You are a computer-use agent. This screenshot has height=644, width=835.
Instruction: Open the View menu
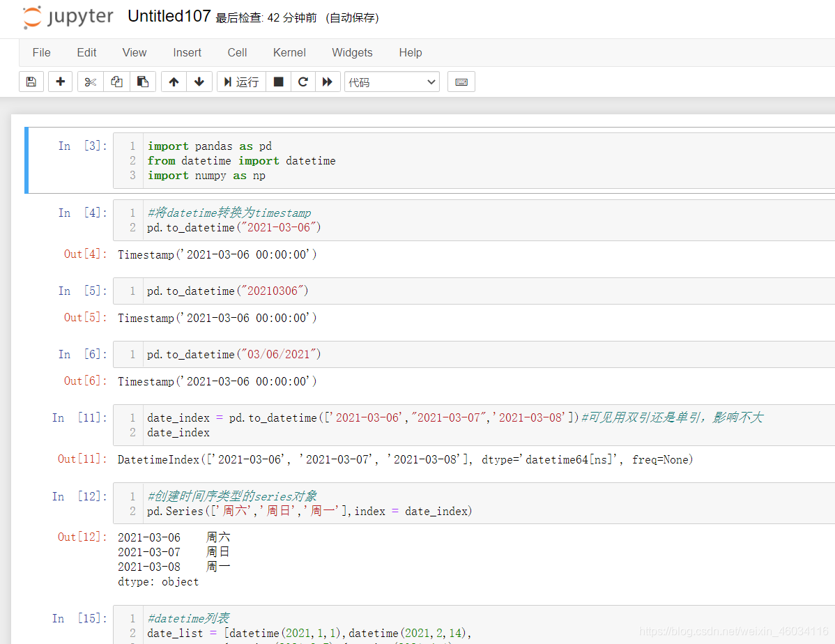(135, 52)
